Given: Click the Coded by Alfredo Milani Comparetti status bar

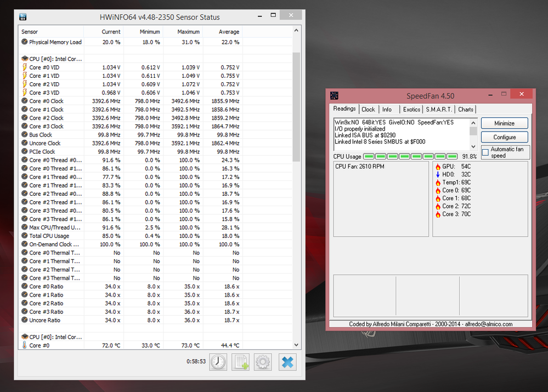Looking at the screenshot, I should click(x=431, y=324).
